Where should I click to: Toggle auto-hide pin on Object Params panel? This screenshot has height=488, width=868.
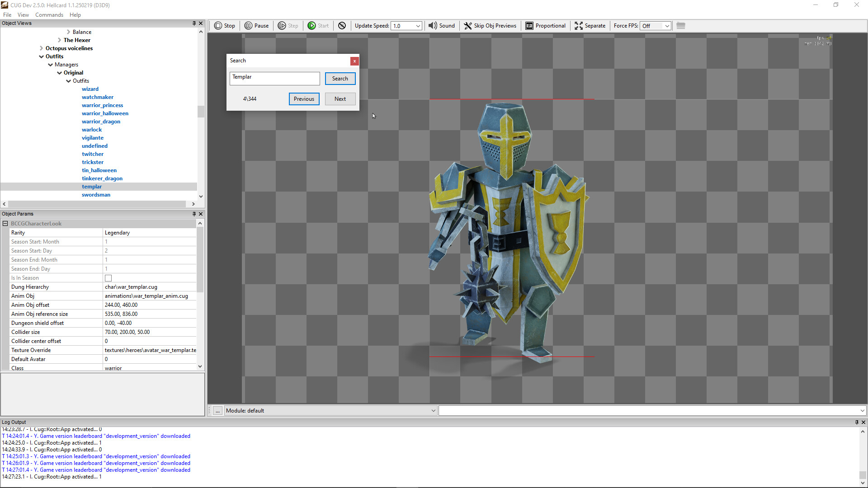click(194, 214)
